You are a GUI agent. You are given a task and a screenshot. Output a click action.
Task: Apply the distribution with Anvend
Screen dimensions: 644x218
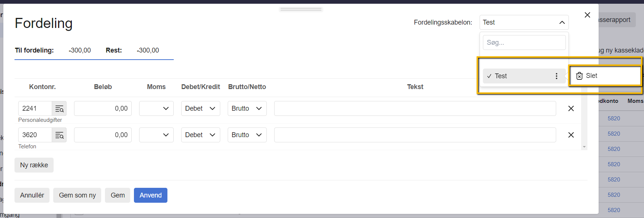(150, 195)
